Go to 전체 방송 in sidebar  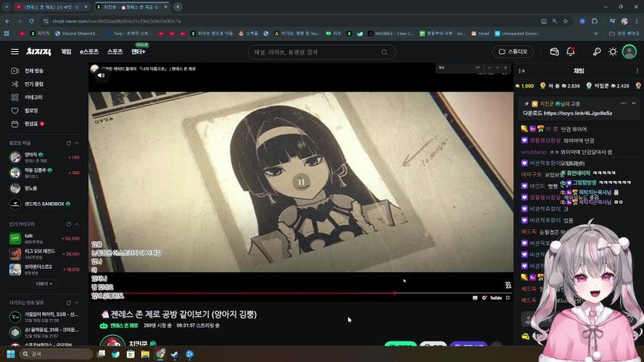(34, 71)
